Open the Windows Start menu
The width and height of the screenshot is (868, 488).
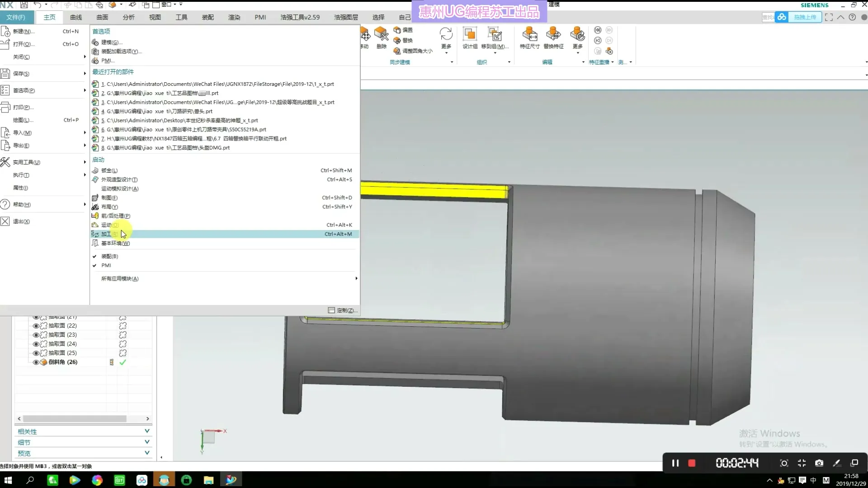tap(8, 480)
